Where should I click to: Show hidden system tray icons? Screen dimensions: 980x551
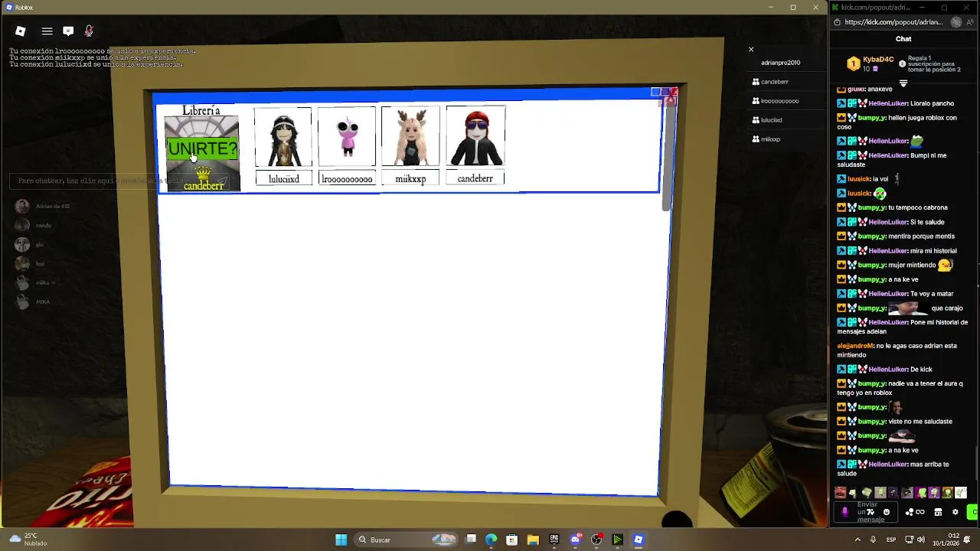857,540
